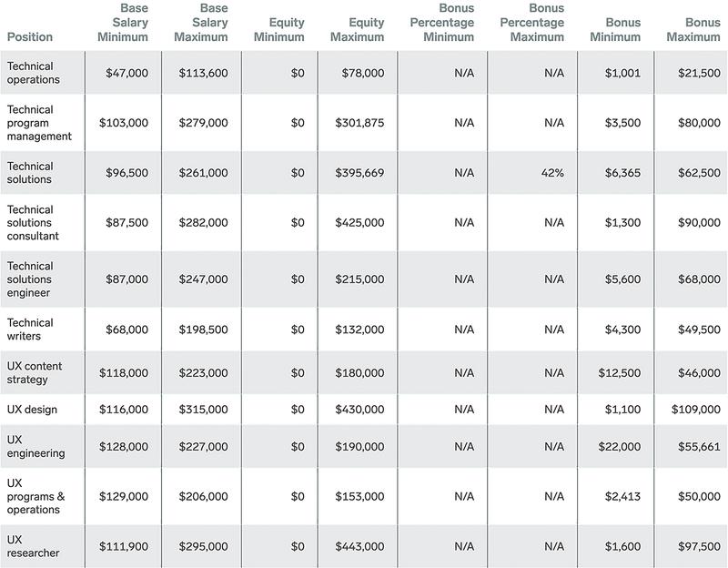Screen dimensions: 728x568
Task: Click the $443,000 equity maximum cell
Action: point(359,546)
